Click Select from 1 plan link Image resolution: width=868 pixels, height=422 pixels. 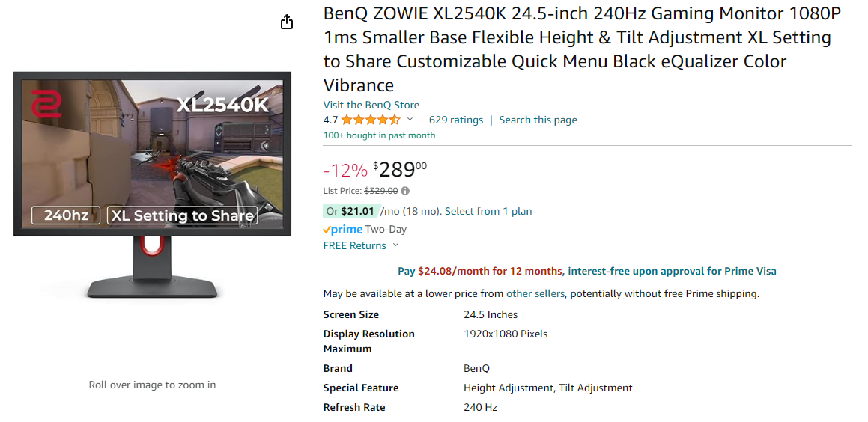488,211
